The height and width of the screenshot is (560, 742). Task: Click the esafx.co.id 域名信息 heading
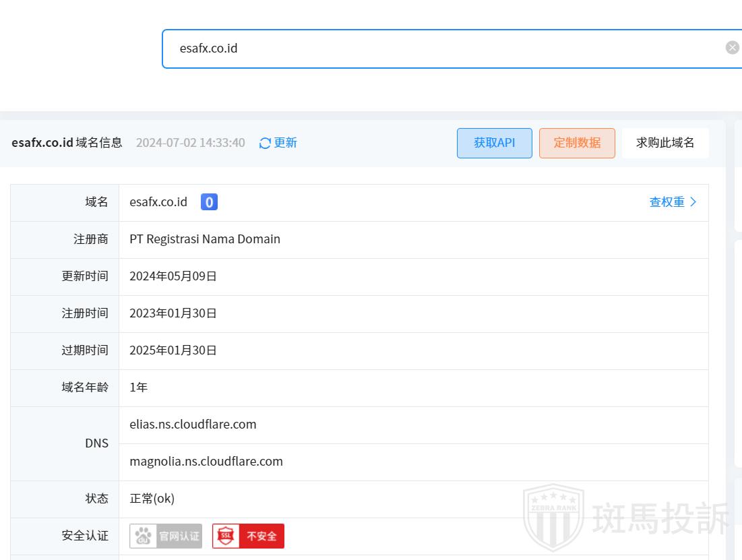pos(67,143)
